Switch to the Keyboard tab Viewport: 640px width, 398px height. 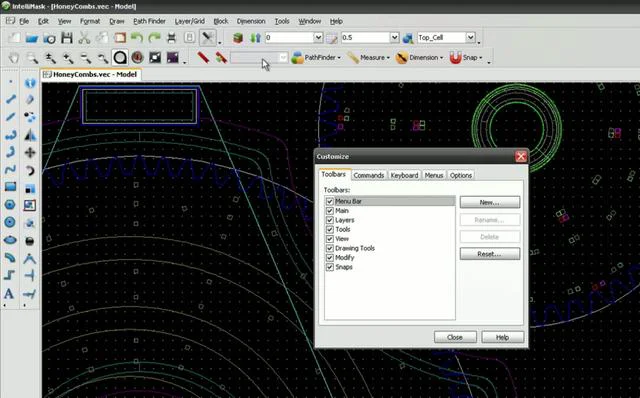pyautogui.click(x=404, y=175)
